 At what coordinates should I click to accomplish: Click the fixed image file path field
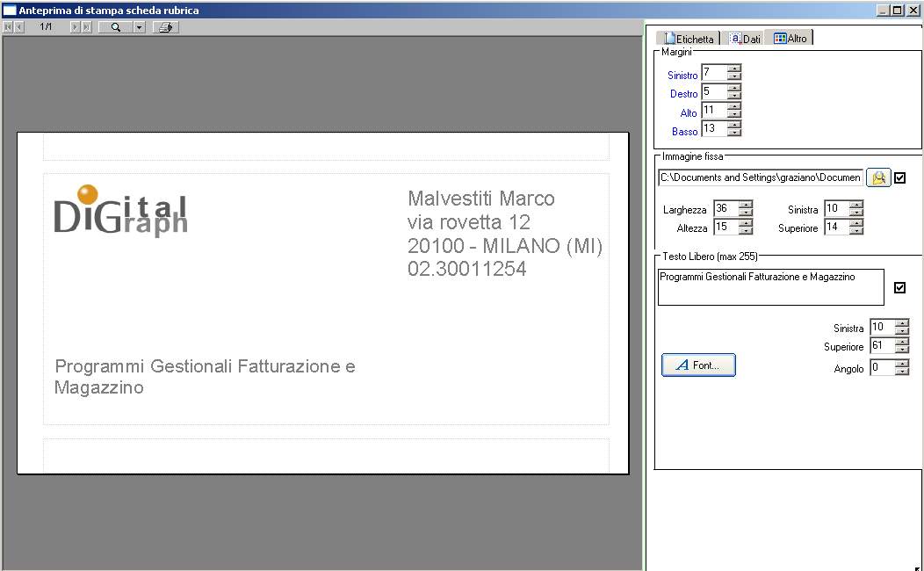click(760, 177)
